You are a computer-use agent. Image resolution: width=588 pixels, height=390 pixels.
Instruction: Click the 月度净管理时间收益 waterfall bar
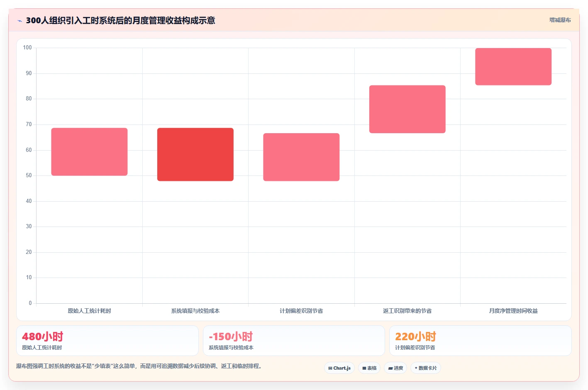[513, 67]
